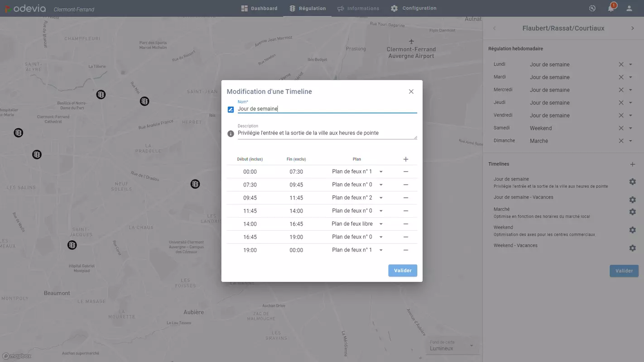This screenshot has height=362, width=644.
Task: Expand Dimanche timeline dropdown arrow
Action: (630, 141)
